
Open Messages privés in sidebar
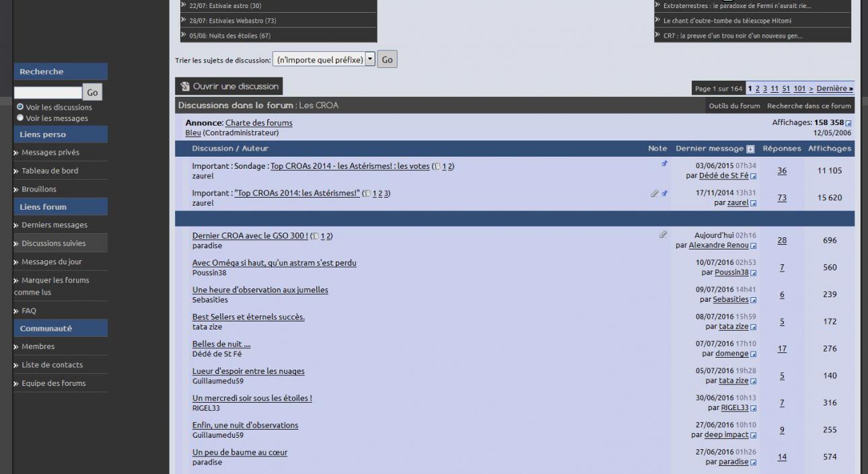pos(50,153)
